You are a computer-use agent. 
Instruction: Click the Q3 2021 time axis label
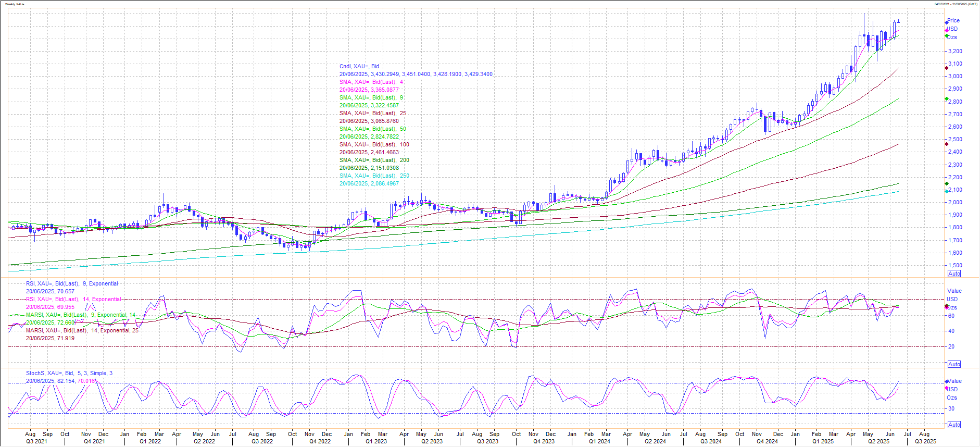pos(36,441)
